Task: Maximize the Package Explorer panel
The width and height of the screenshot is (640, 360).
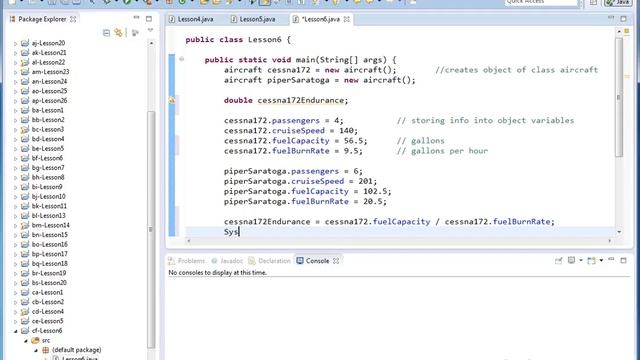Action: [x=149, y=19]
